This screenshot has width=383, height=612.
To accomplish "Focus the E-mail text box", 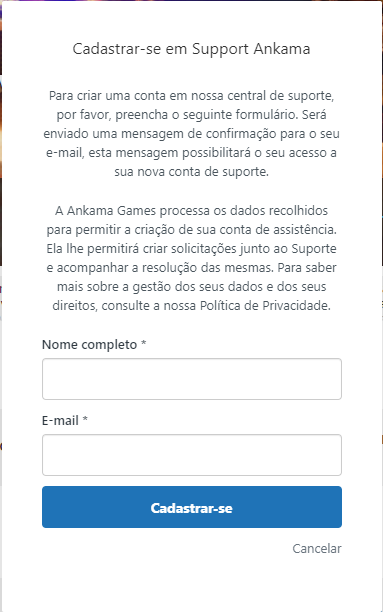I will [192, 455].
